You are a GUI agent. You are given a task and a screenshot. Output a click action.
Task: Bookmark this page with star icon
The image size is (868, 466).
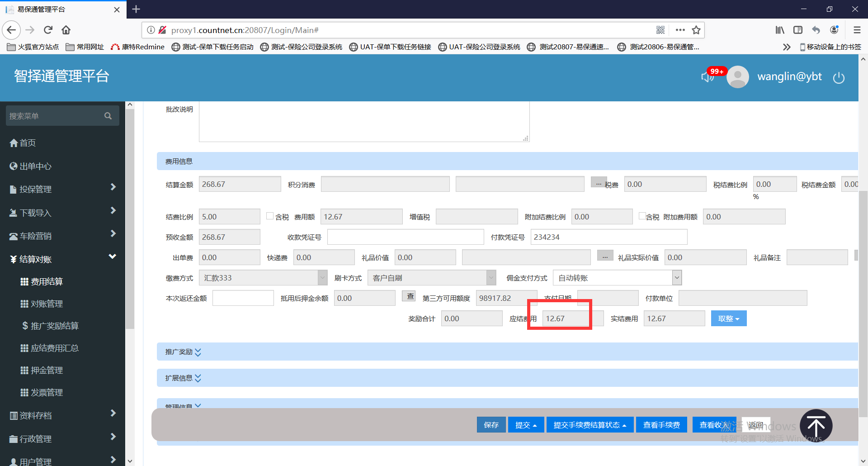696,30
